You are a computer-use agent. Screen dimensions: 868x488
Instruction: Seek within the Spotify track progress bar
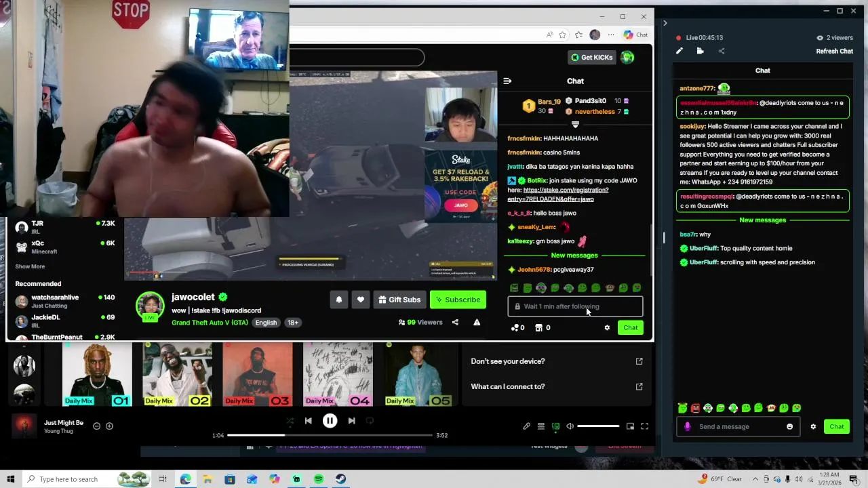(x=330, y=435)
